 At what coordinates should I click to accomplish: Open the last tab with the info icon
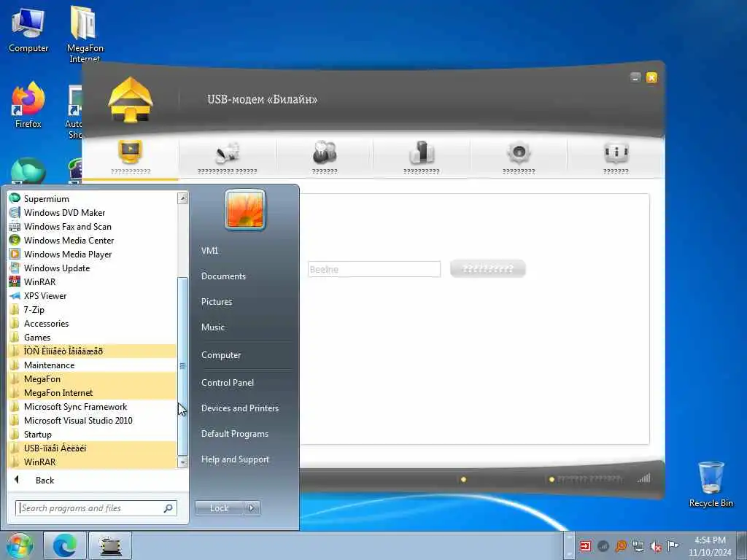coord(616,157)
